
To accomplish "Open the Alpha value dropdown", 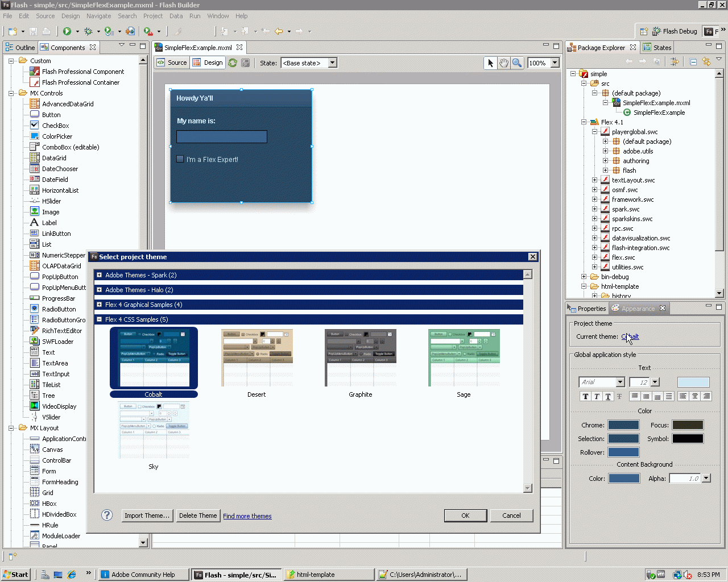I will [x=706, y=479].
